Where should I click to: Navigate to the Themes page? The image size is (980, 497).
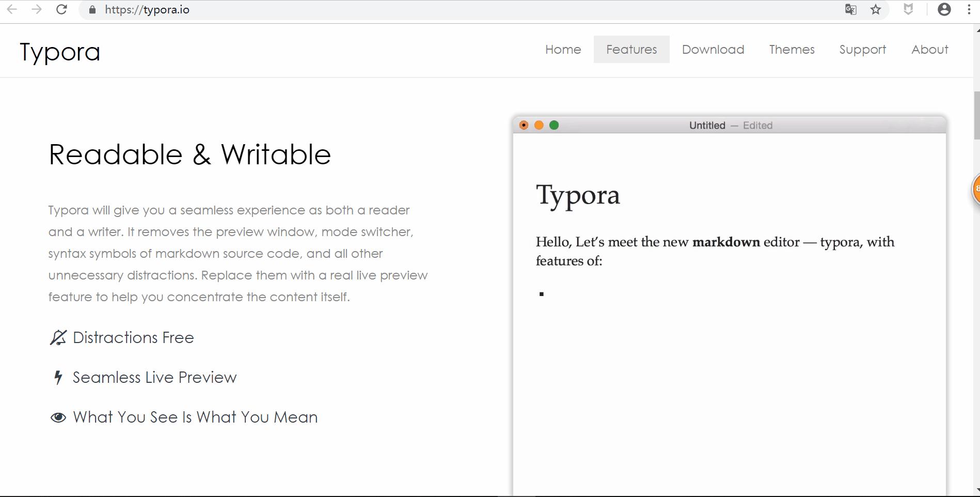click(x=792, y=50)
